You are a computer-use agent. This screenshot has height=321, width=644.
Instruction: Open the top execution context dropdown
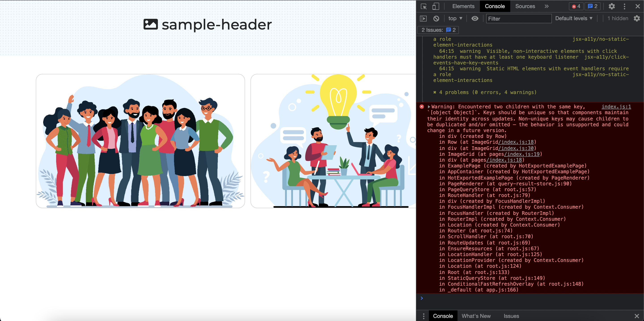coord(455,18)
